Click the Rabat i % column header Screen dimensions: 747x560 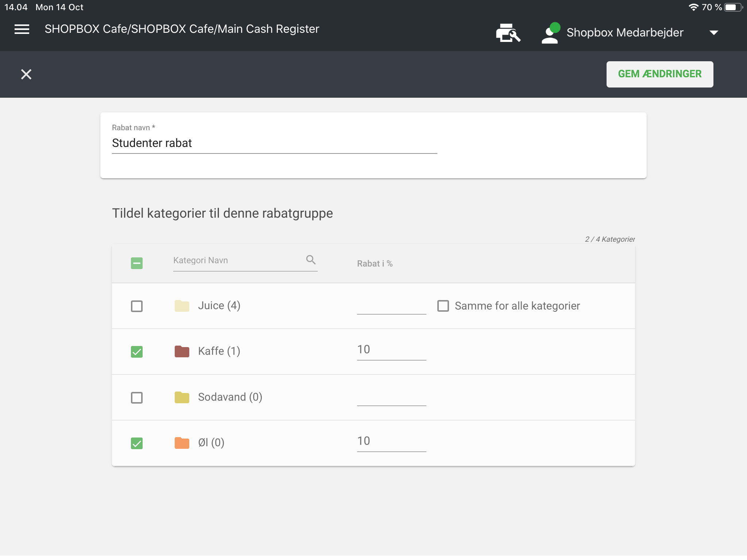(x=375, y=264)
